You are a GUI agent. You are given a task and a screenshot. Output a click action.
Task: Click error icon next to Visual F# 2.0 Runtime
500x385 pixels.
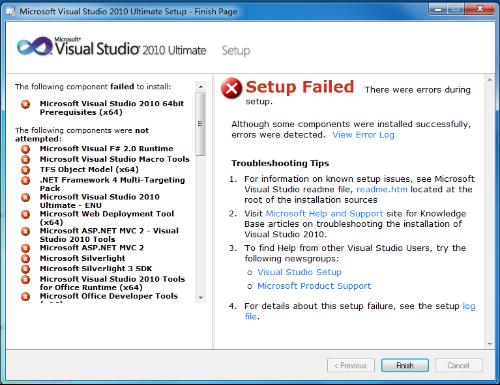pos(25,149)
